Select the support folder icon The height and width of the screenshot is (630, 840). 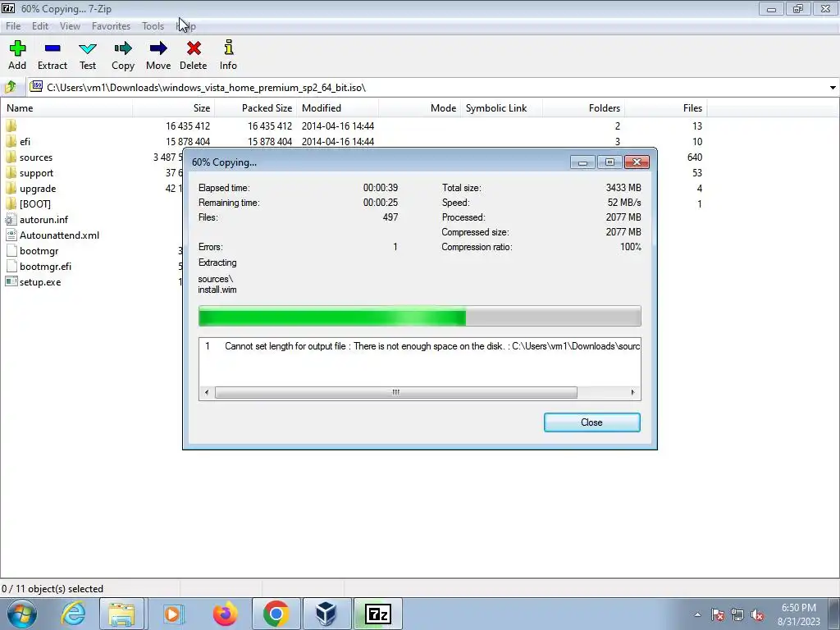(x=11, y=172)
